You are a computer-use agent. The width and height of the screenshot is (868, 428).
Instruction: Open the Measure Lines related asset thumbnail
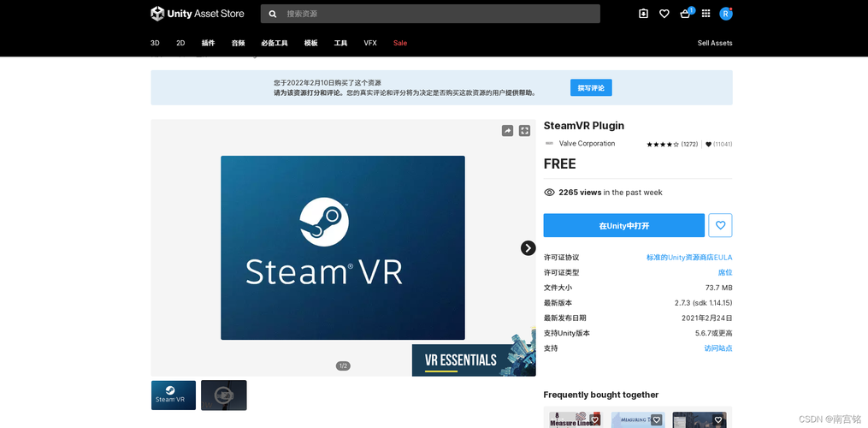tap(576, 419)
